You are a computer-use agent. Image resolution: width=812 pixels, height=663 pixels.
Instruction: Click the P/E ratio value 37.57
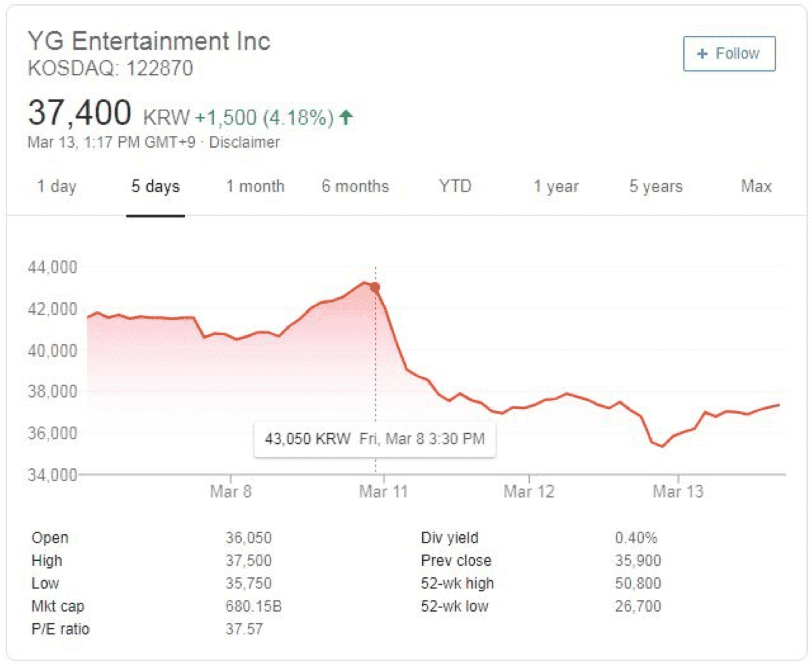coord(244,629)
